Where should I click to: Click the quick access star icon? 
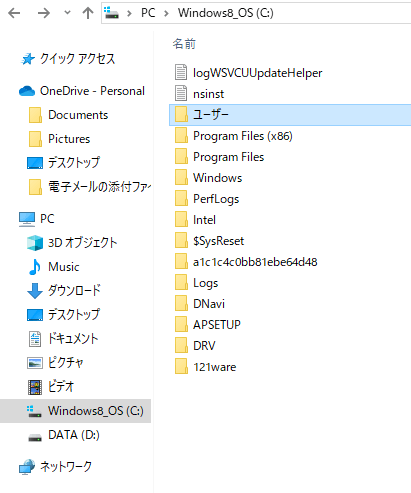[x=28, y=59]
